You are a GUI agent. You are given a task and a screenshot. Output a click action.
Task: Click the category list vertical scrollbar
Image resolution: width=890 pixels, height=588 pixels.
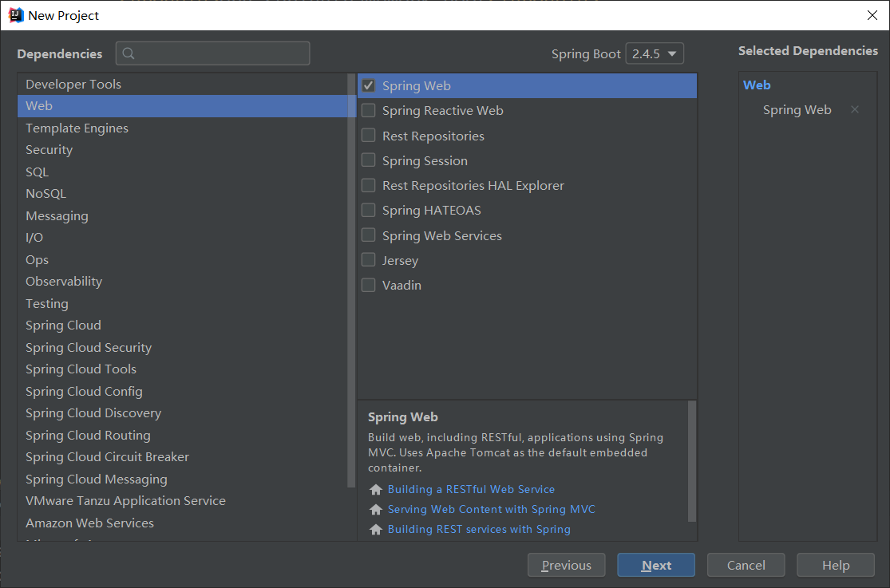(351, 280)
